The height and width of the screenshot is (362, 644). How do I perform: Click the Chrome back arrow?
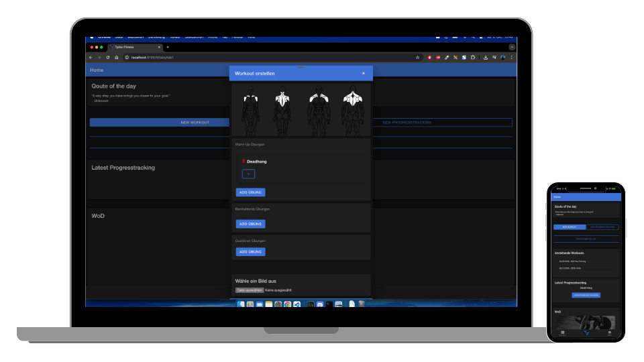click(x=91, y=58)
